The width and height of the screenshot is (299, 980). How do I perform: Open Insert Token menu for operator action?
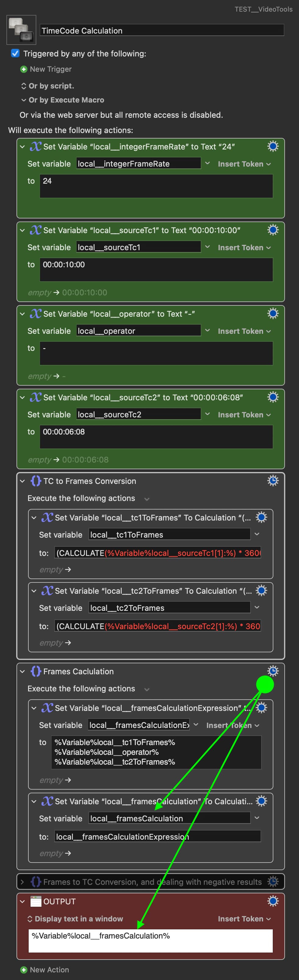pyautogui.click(x=244, y=331)
